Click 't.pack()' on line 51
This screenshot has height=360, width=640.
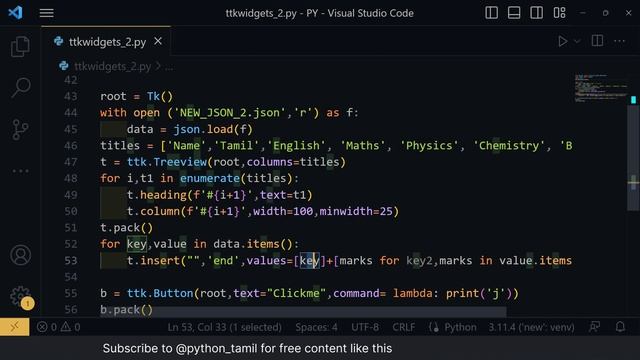click(127, 228)
